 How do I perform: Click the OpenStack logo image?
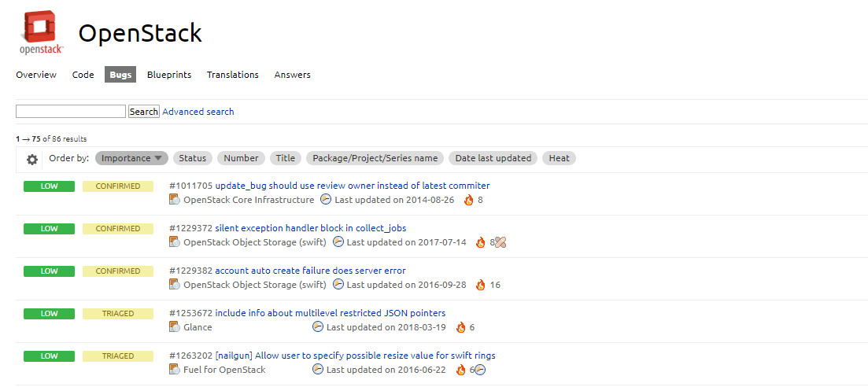(42, 33)
